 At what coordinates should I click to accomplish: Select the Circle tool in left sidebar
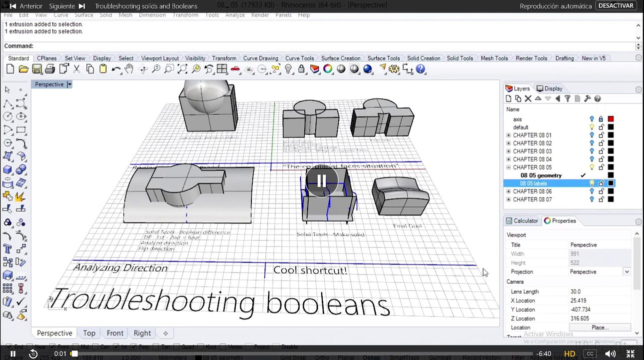click(7, 116)
